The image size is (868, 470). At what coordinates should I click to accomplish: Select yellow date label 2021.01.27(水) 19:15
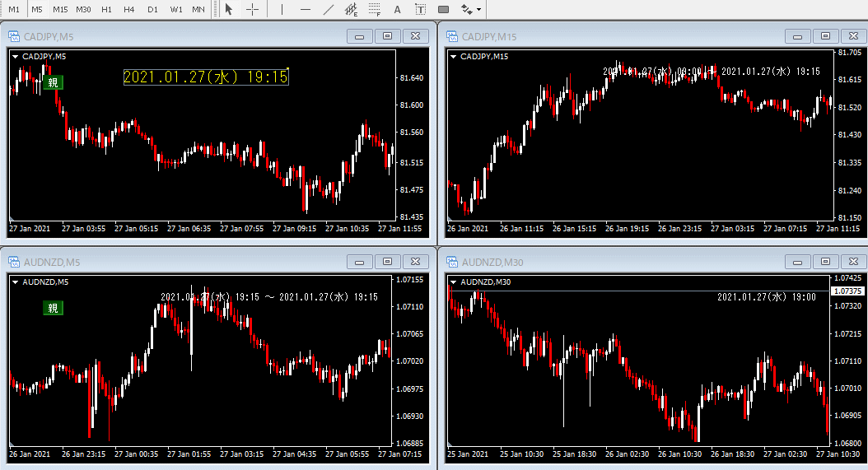[206, 77]
